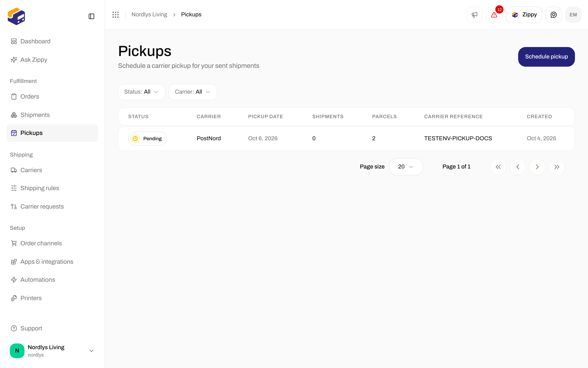Click the green N workspace avatar

[x=17, y=351]
